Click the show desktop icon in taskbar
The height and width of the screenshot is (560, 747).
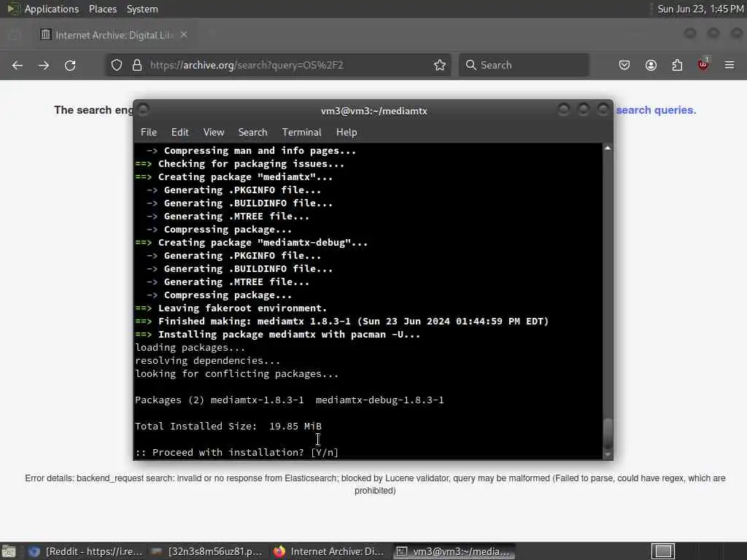coord(9,551)
